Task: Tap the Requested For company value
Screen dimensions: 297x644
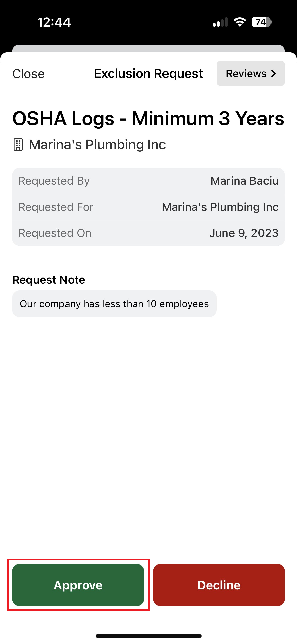Action: tap(220, 207)
